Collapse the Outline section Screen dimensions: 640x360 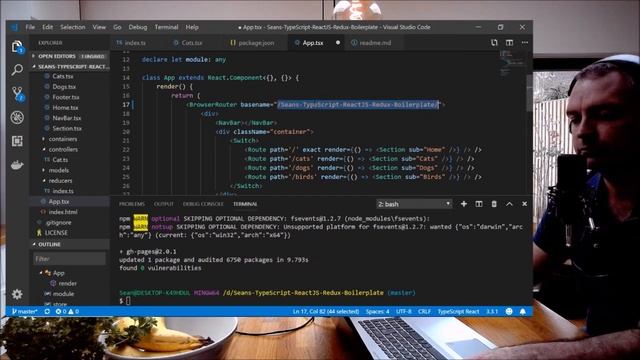69,244
